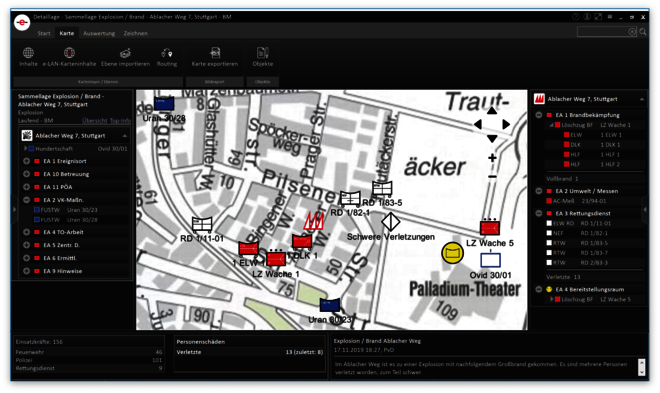The width and height of the screenshot is (660, 393).
Task: Open the Top-Info link
Action: [120, 121]
